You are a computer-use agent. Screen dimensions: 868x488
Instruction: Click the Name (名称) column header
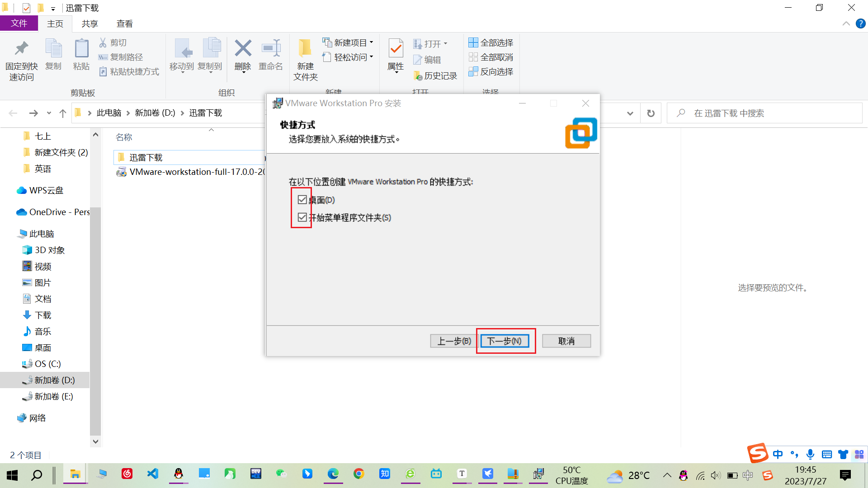pos(124,137)
